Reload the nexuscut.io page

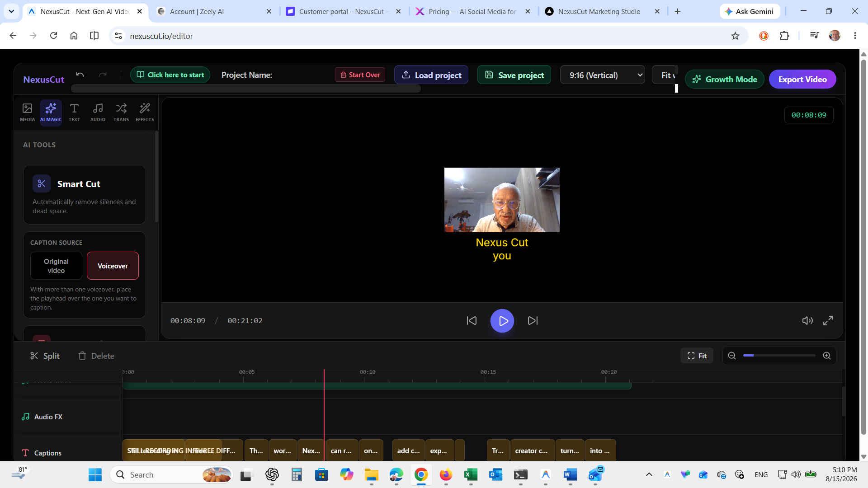(53, 36)
